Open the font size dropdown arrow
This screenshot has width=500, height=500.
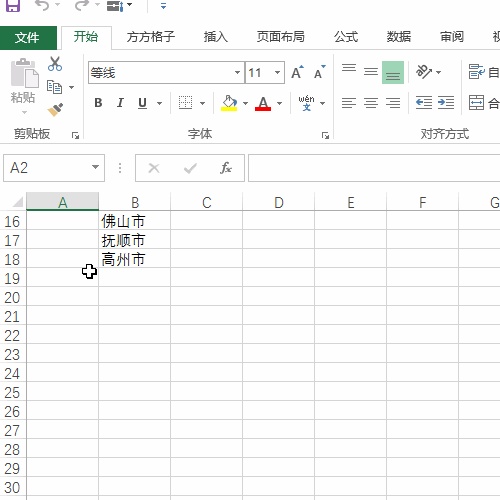click(277, 72)
